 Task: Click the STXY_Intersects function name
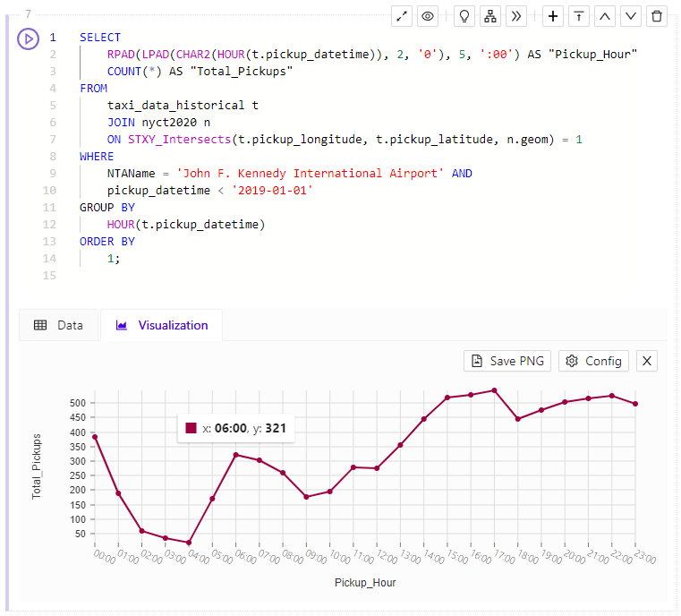click(179, 140)
